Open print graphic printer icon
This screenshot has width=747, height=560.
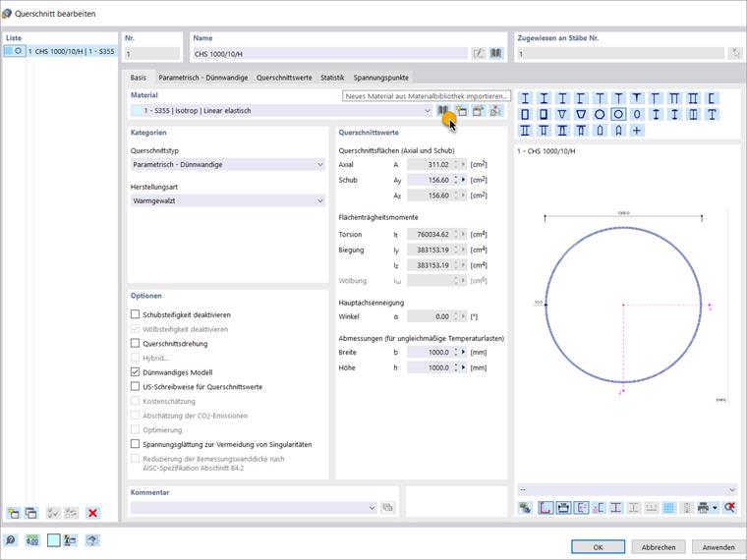click(x=703, y=508)
